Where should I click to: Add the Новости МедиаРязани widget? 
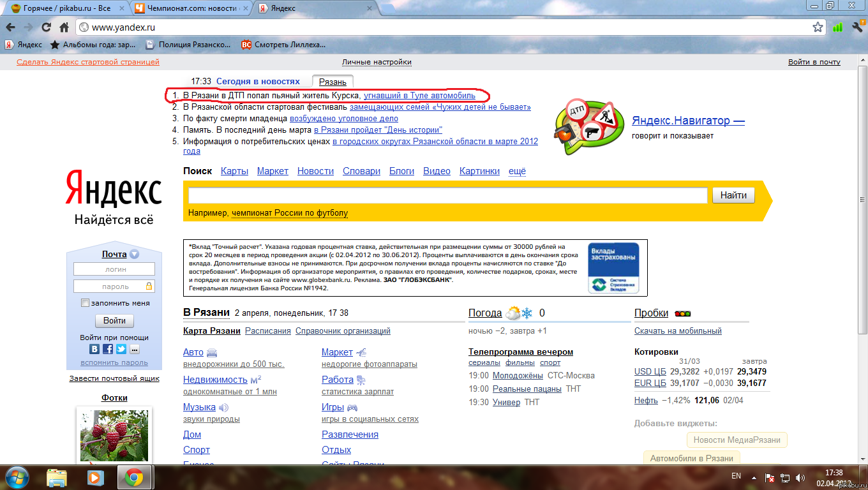[x=737, y=440]
